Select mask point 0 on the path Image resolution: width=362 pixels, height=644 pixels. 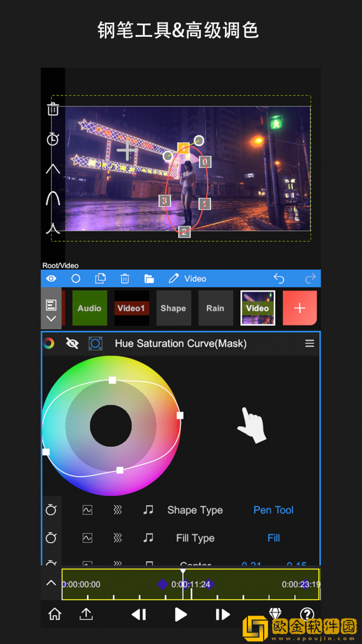point(205,162)
